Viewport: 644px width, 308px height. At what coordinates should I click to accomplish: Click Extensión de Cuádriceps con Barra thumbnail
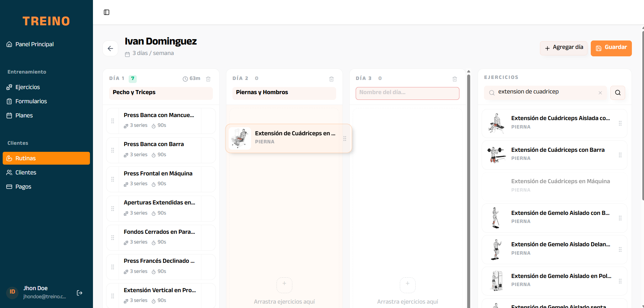pyautogui.click(x=496, y=155)
